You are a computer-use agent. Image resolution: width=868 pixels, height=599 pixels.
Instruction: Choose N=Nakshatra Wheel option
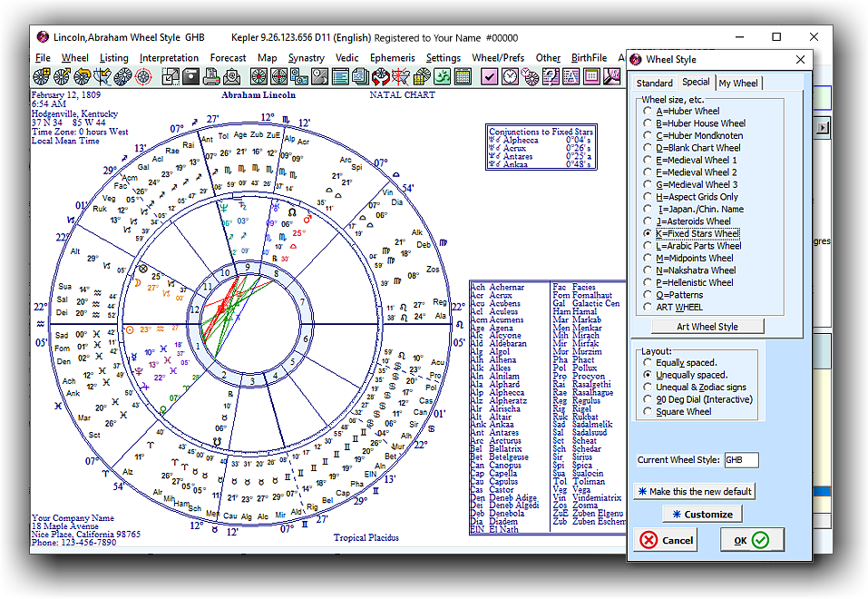pyautogui.click(x=648, y=270)
